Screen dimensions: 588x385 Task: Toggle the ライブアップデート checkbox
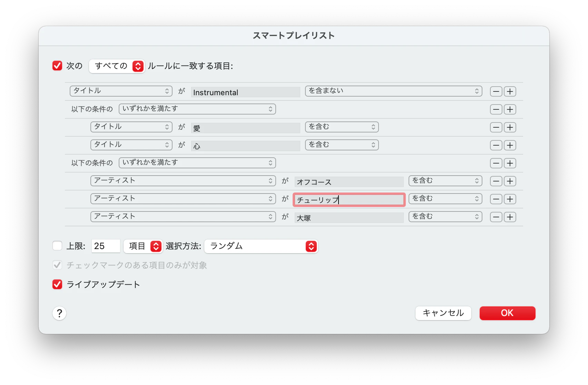(57, 284)
